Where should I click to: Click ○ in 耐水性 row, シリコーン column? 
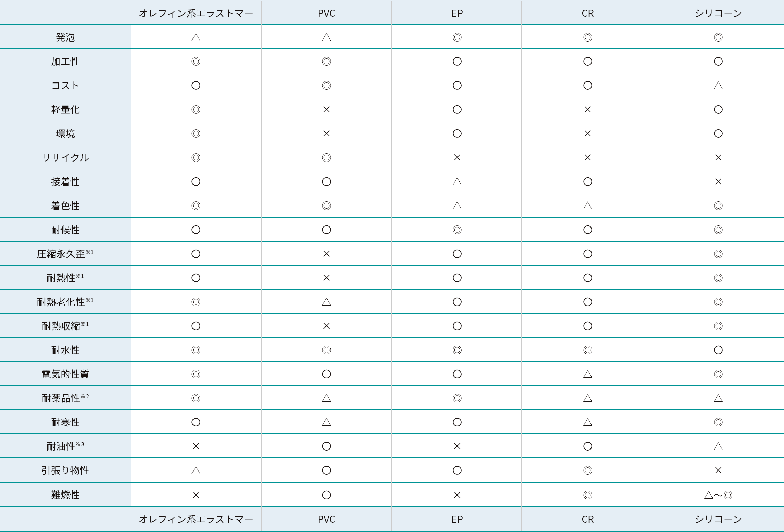coord(718,350)
